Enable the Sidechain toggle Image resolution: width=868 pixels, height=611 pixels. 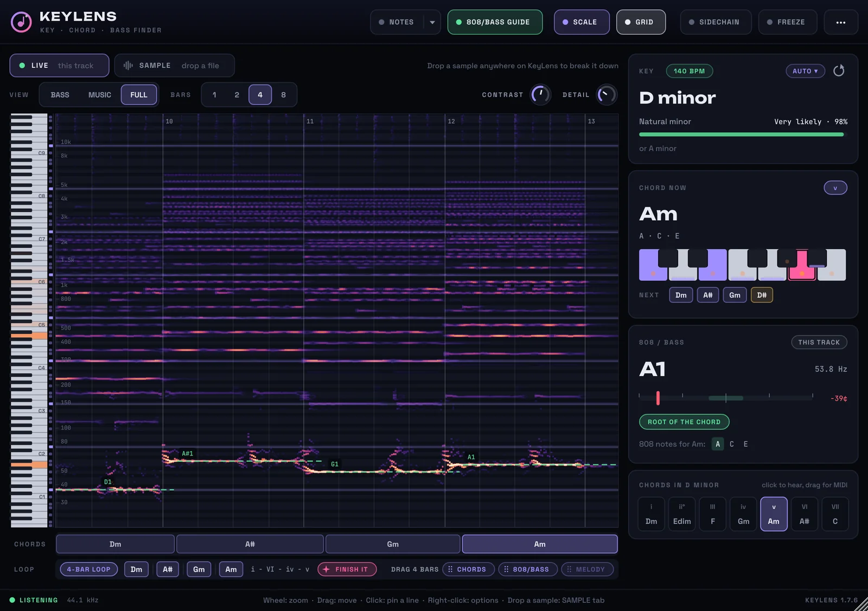click(716, 22)
